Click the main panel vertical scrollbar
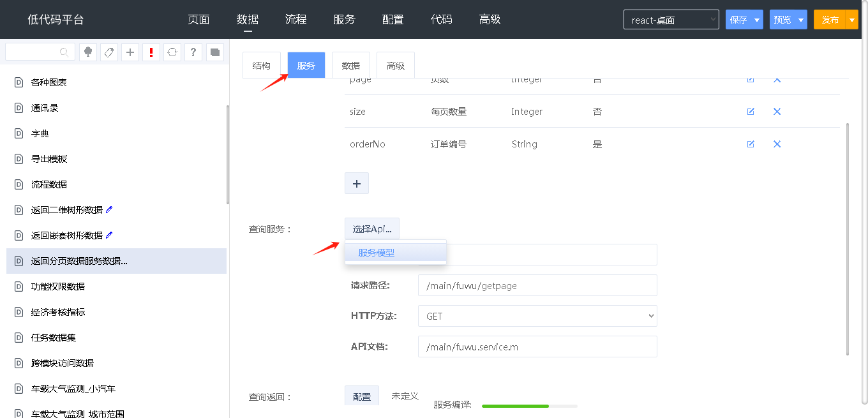868x418 pixels. (848, 239)
